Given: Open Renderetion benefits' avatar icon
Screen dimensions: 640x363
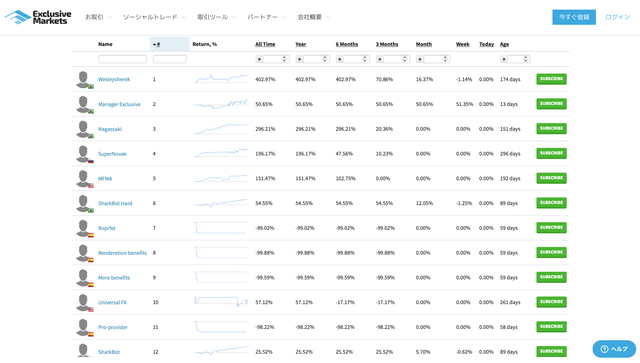Looking at the screenshot, I should (x=84, y=253).
